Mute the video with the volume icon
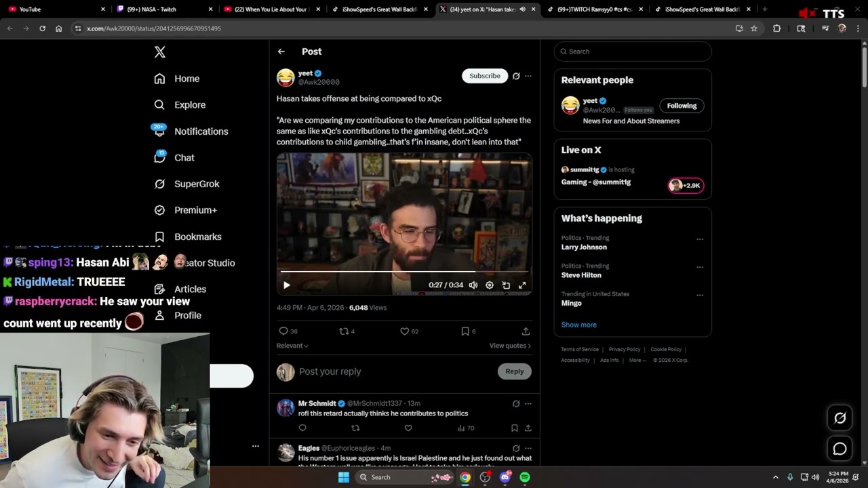Image resolution: width=868 pixels, height=488 pixels. [473, 285]
